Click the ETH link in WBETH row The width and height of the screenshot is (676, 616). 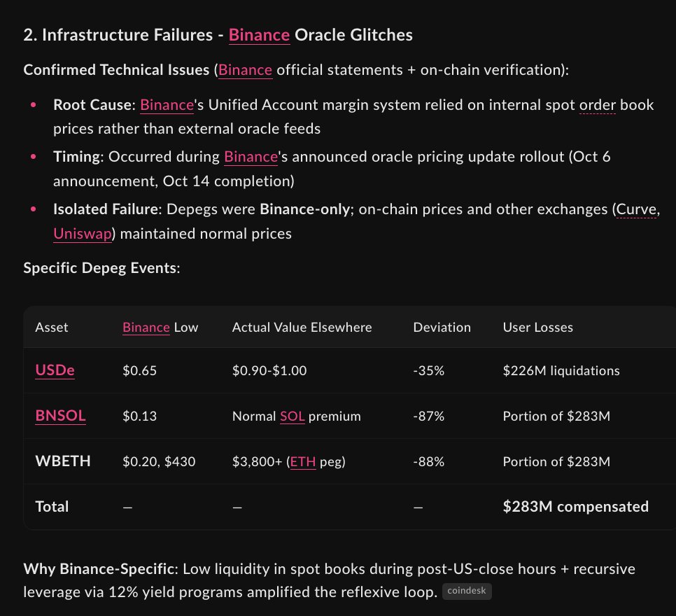click(x=303, y=461)
